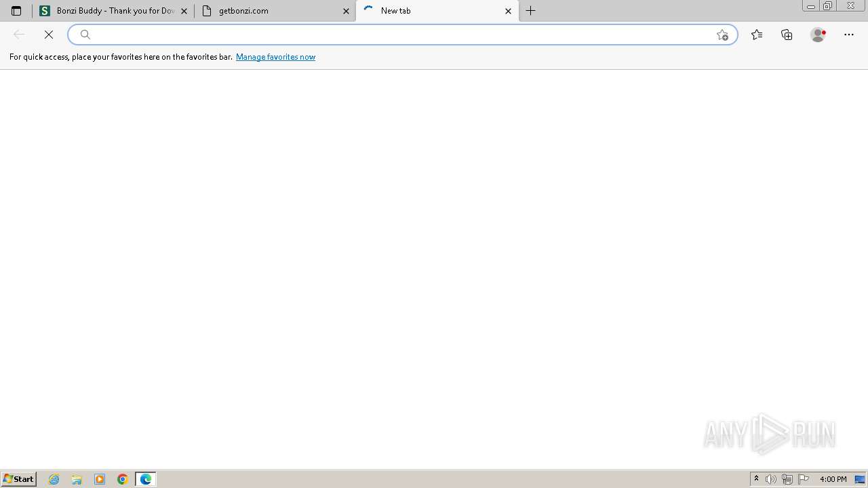
Task: Open the Windows Start menu
Action: 18,479
